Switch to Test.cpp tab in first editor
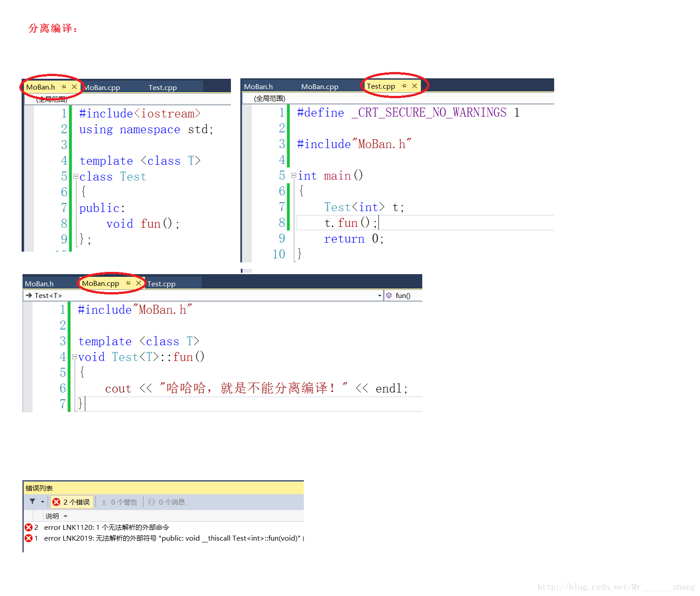 click(x=163, y=87)
